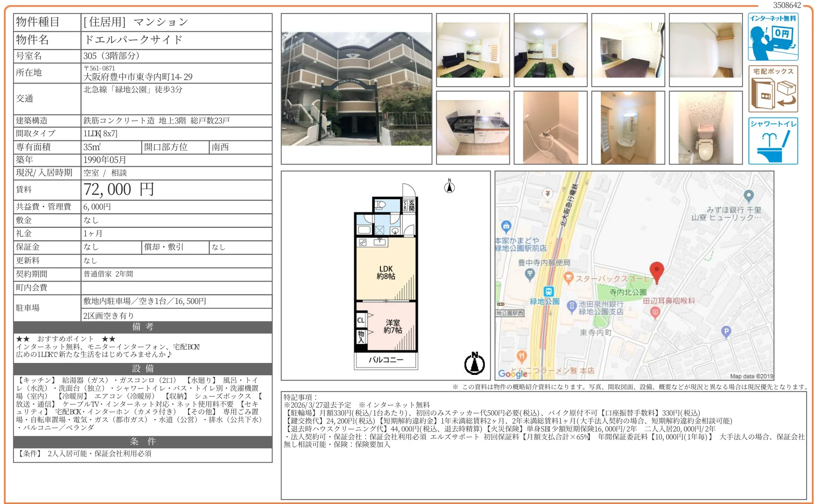Viewport: 819px width, 504px height.
Task: Click the 緑地公園 train station icon on the map
Action: pyautogui.click(x=548, y=292)
